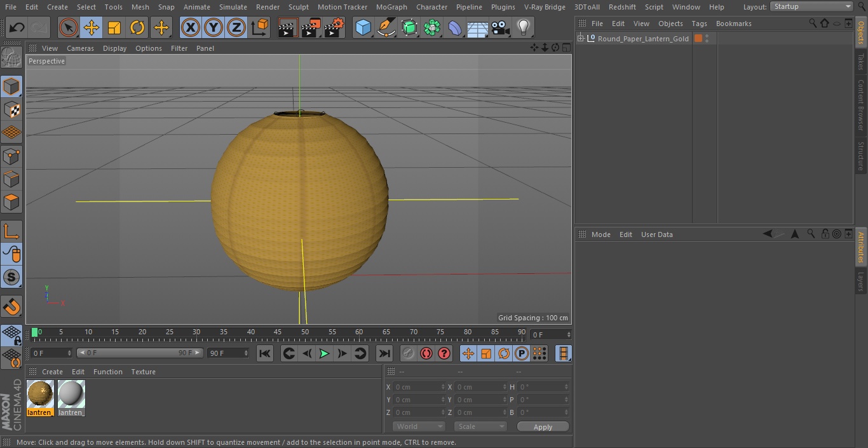Open the MoGraph Array modeling objects icon
This screenshot has height=448, width=868.
[x=432, y=28]
